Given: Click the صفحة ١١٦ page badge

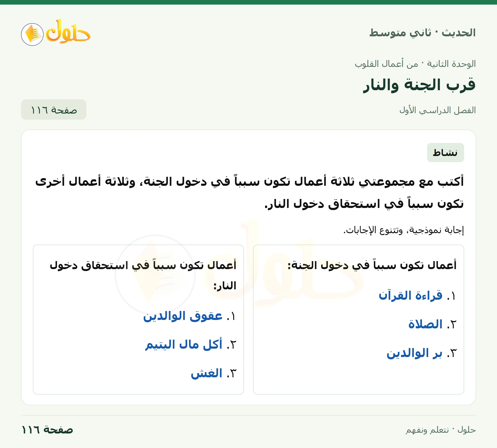Looking at the screenshot, I should (54, 110).
